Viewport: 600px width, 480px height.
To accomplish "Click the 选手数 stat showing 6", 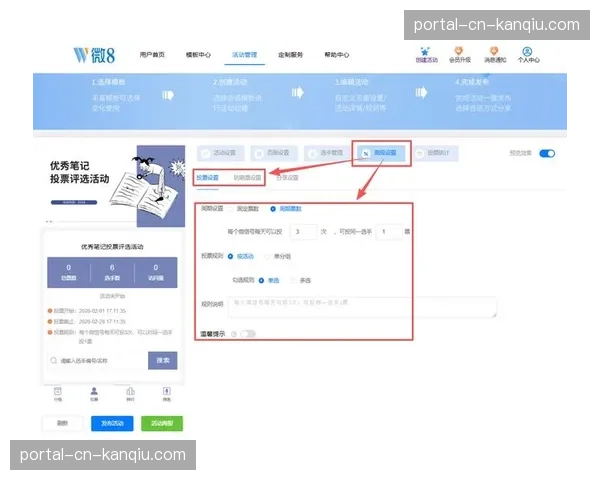I will pos(112,273).
